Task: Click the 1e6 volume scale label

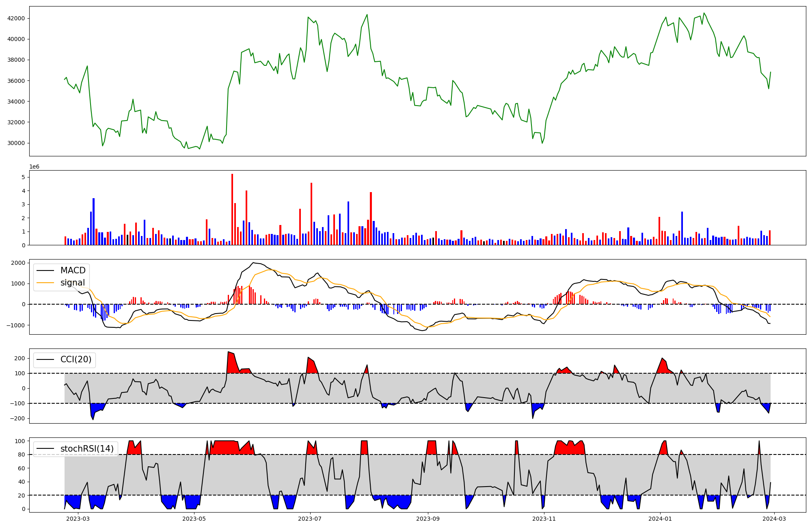Action: point(34,167)
